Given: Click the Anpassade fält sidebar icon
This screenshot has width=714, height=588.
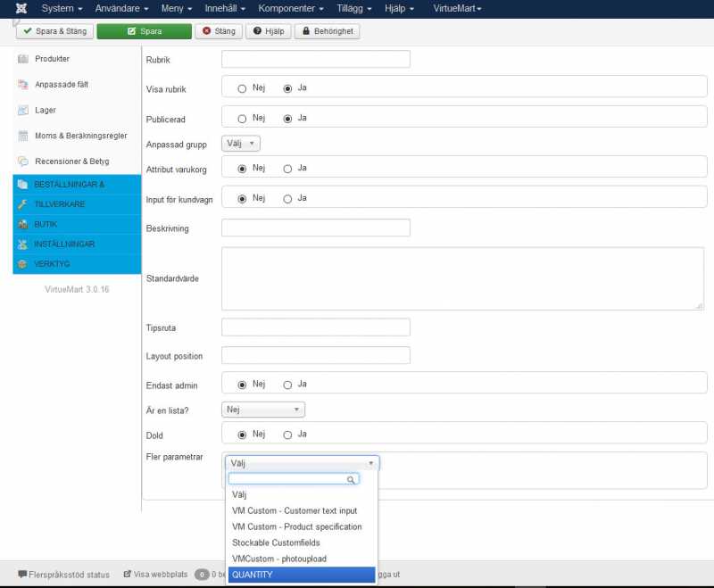Looking at the screenshot, I should 23,84.
